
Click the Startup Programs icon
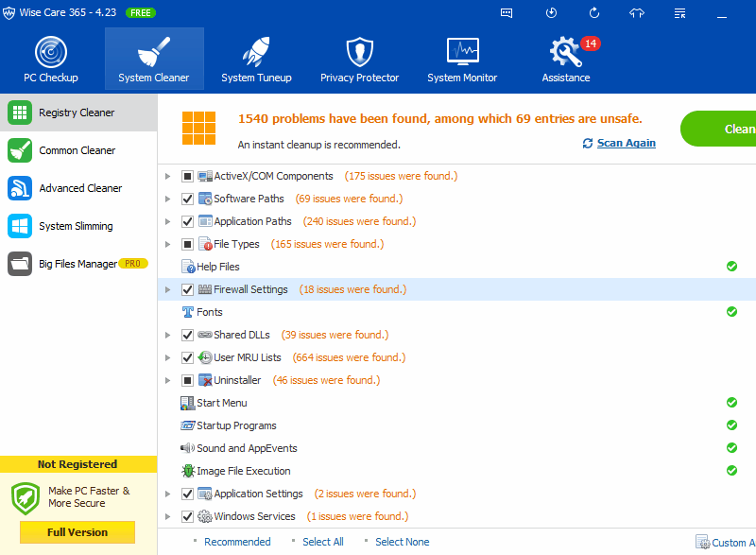pos(187,425)
